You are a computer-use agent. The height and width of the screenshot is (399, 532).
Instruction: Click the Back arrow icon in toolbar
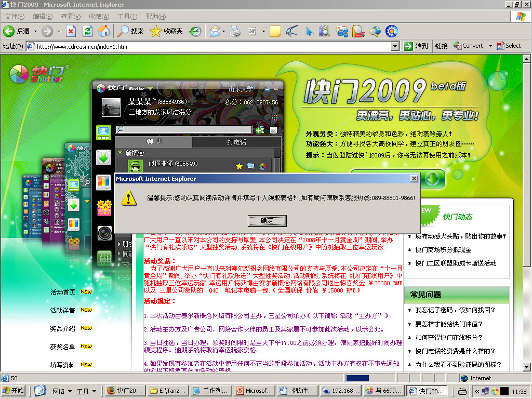pos(9,31)
